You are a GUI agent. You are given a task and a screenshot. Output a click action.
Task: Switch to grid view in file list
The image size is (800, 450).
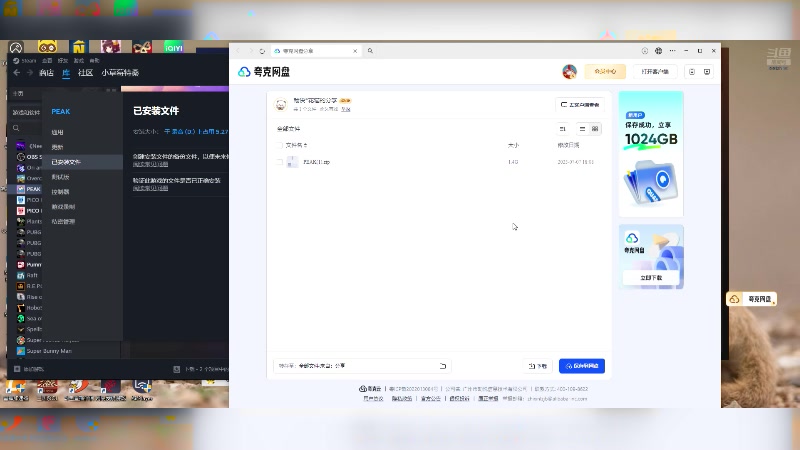[595, 129]
